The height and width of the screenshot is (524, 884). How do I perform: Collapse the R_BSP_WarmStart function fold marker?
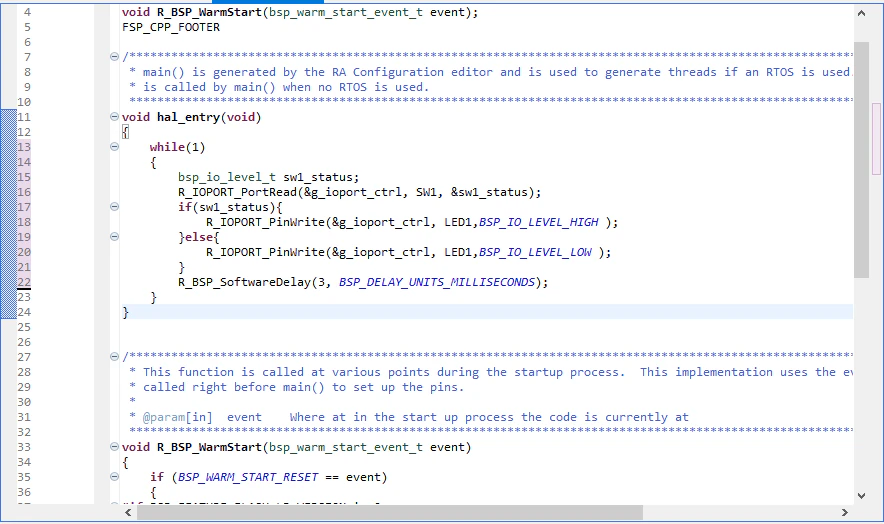pos(114,447)
